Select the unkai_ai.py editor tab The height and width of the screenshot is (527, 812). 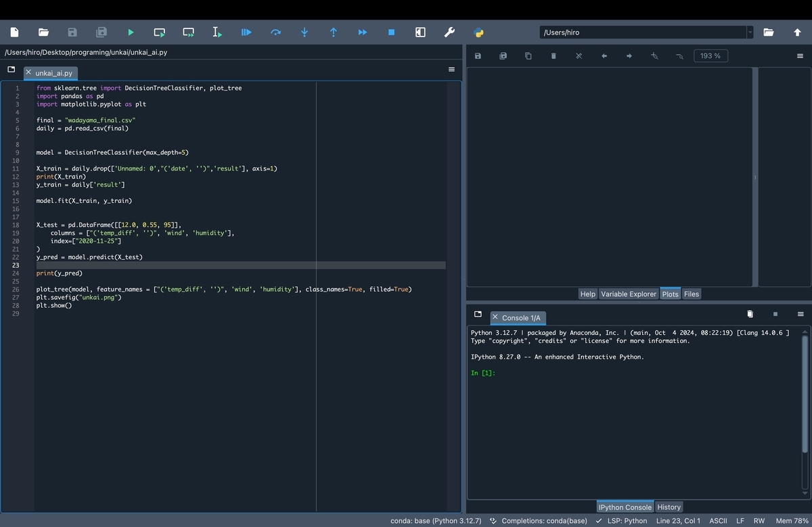coord(51,72)
